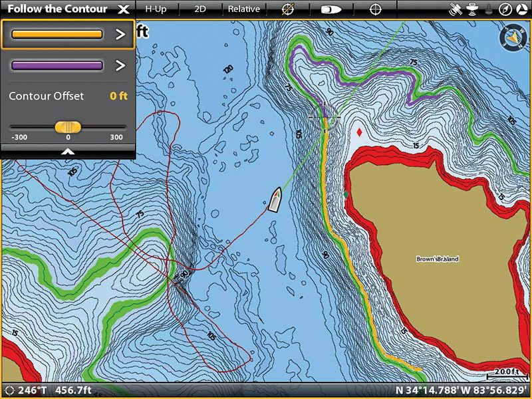532x399 pixels.
Task: Click the Contour Offset slider handle
Action: coord(68,126)
